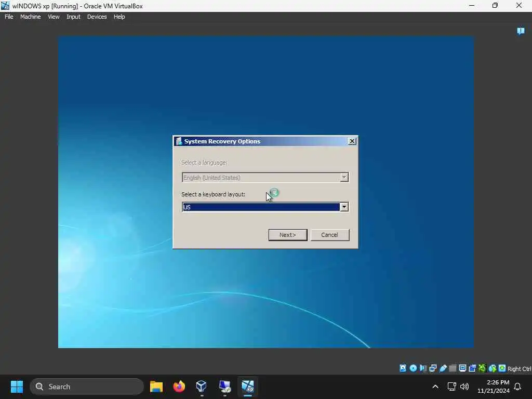Click the USB devices status icon
This screenshot has width=532, height=399.
pyautogui.click(x=443, y=368)
